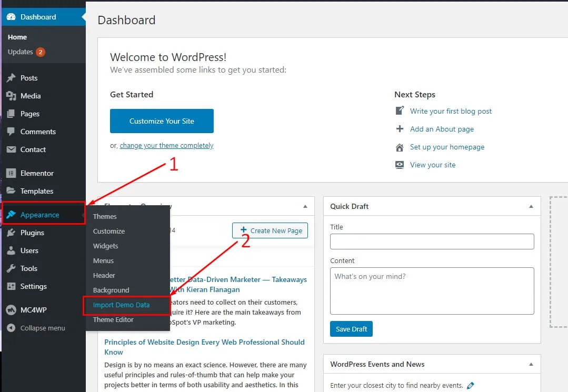Click the Customize Your Site button
Viewport: 568px width, 392px height.
[x=162, y=121]
